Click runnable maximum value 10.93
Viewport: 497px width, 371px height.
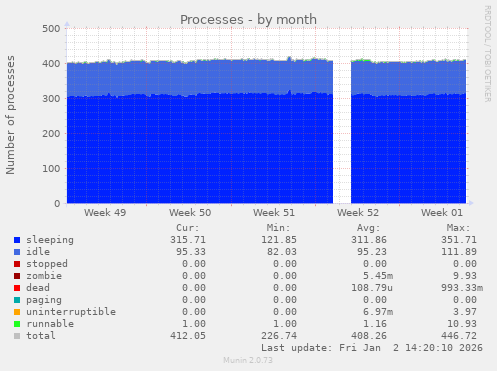coord(462,324)
